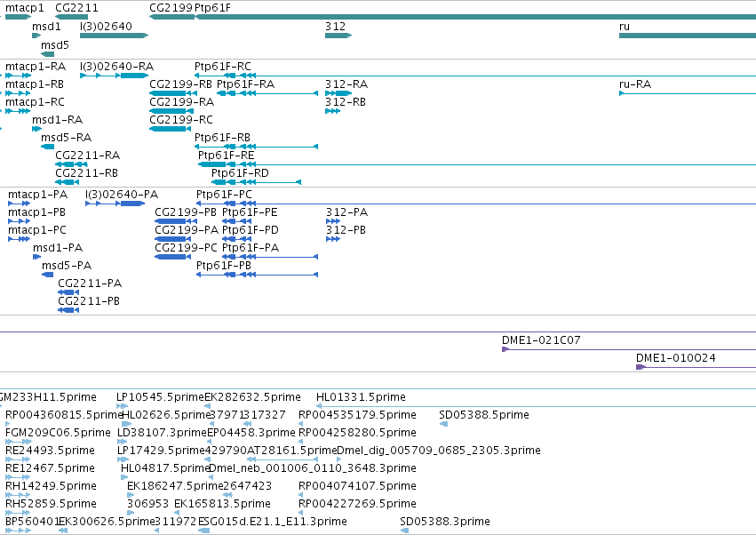Click the 312-RA transcript label
Screen dimensions: 756x535
coord(346,84)
